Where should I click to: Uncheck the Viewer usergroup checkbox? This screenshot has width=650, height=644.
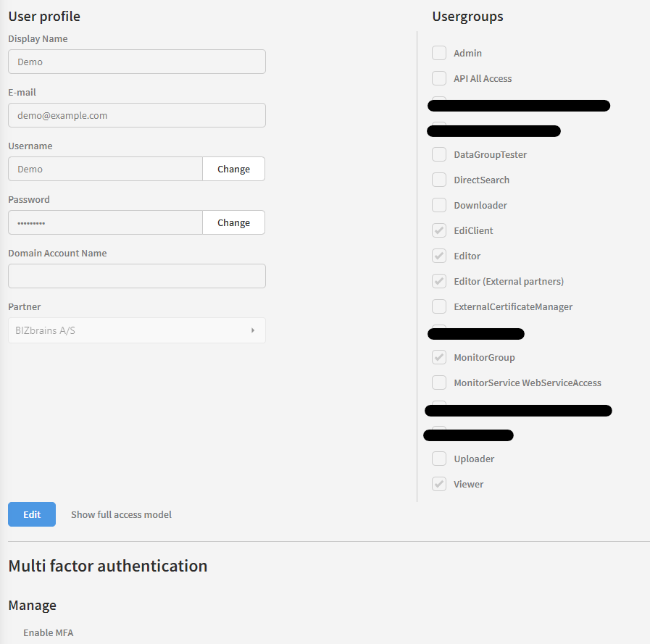click(439, 484)
